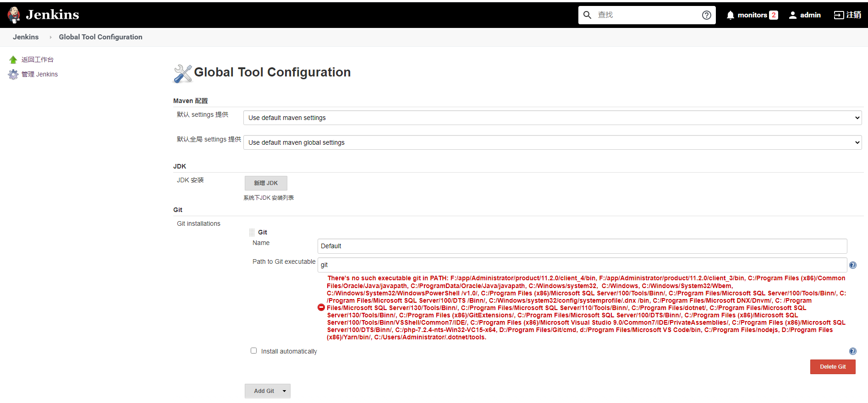
Task: Expand breadcrumb arrow after Jenkins
Action: click(50, 37)
